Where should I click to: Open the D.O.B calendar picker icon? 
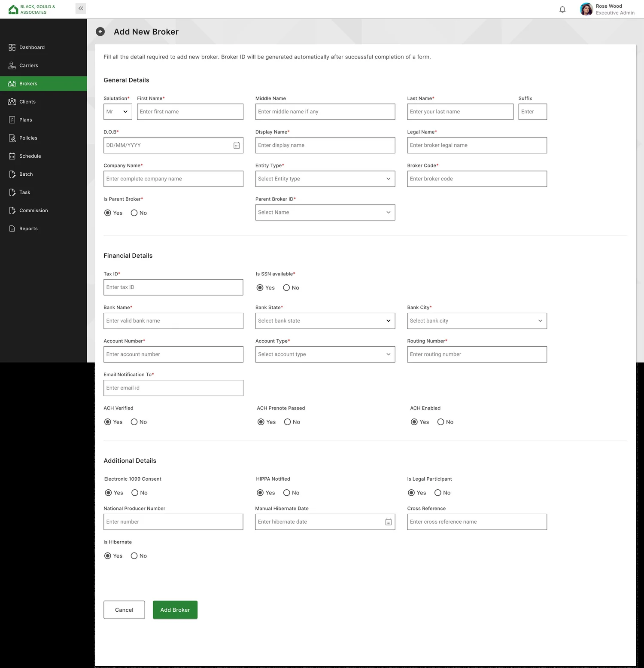pos(237,145)
